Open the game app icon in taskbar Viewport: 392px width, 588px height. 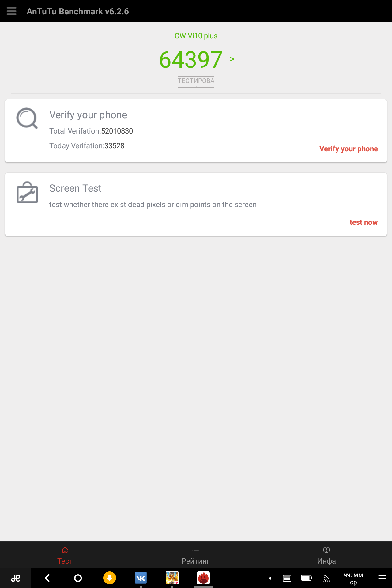[x=172, y=578]
